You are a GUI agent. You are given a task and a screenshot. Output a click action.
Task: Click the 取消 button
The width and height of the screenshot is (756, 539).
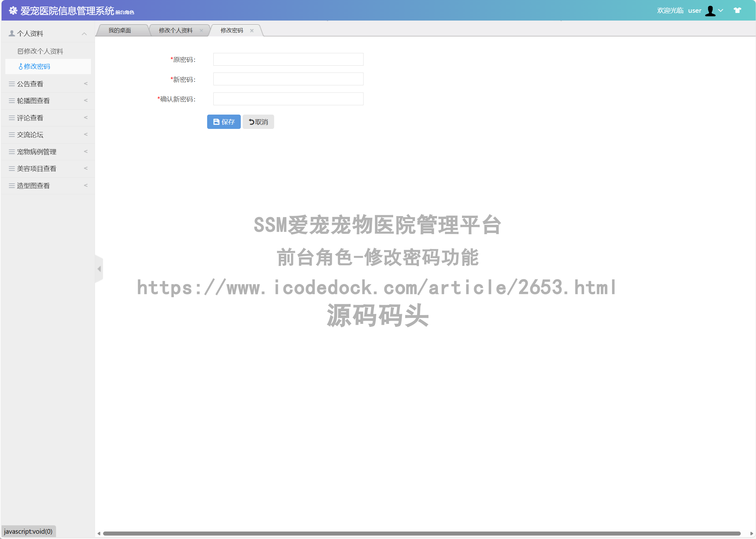click(258, 122)
